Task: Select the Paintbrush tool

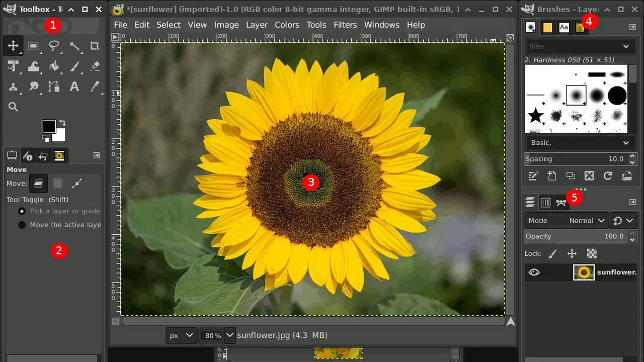Action: coord(74,66)
